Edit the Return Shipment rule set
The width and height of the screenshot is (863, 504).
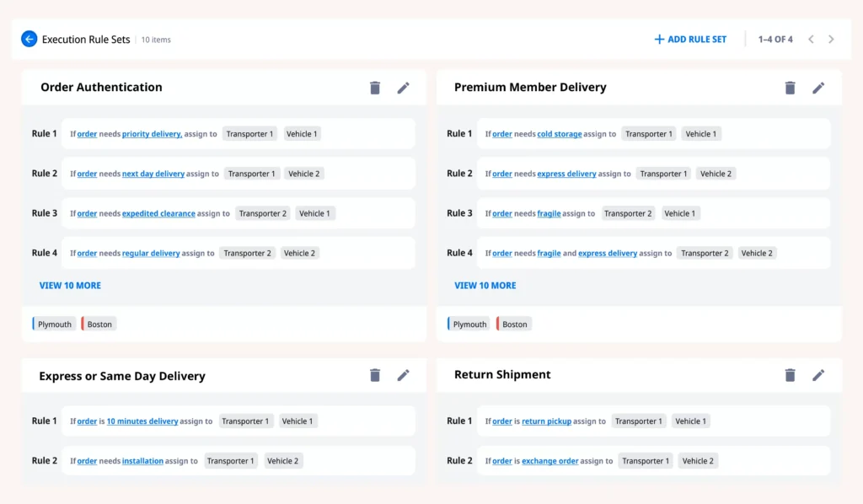[818, 375]
